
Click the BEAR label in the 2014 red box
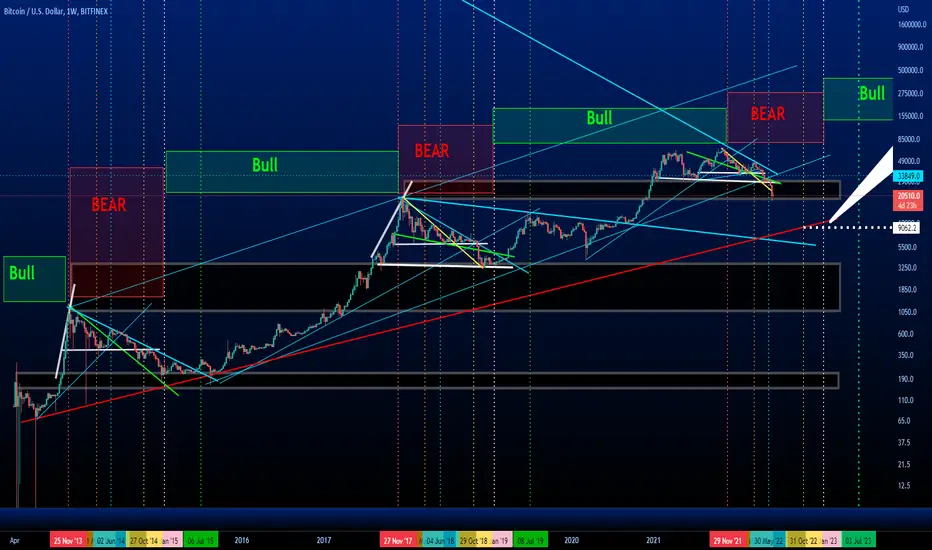(x=109, y=205)
